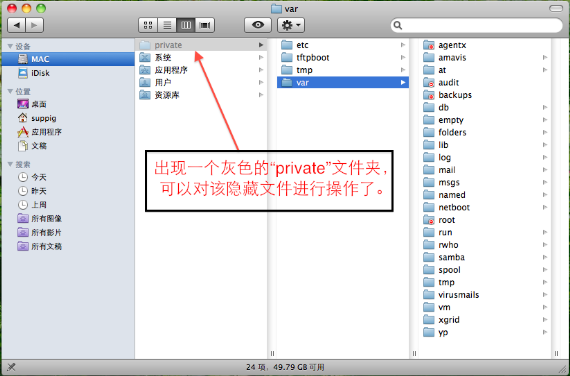The height and width of the screenshot is (376, 570).
Task: Select the 系统 folder
Action: (x=201, y=57)
